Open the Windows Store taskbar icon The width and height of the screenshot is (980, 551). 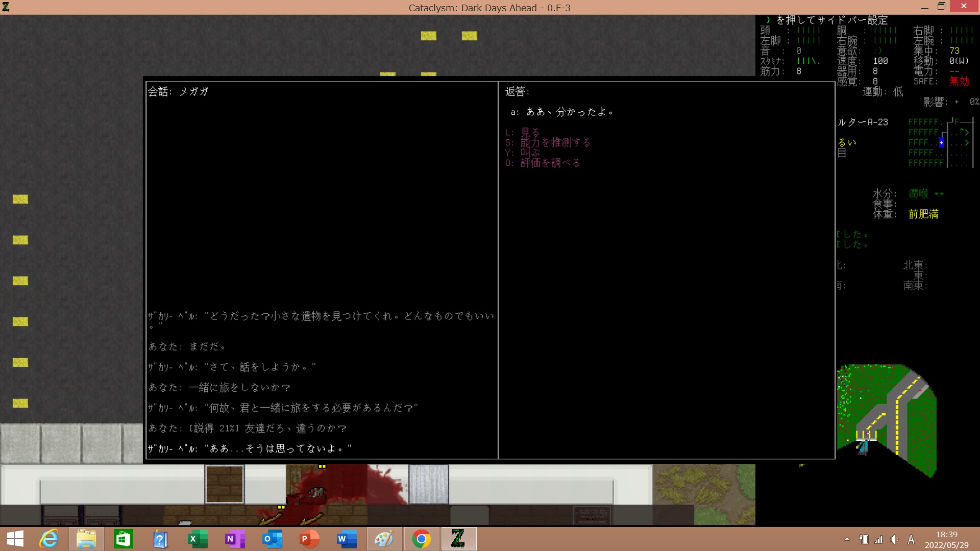(x=123, y=539)
